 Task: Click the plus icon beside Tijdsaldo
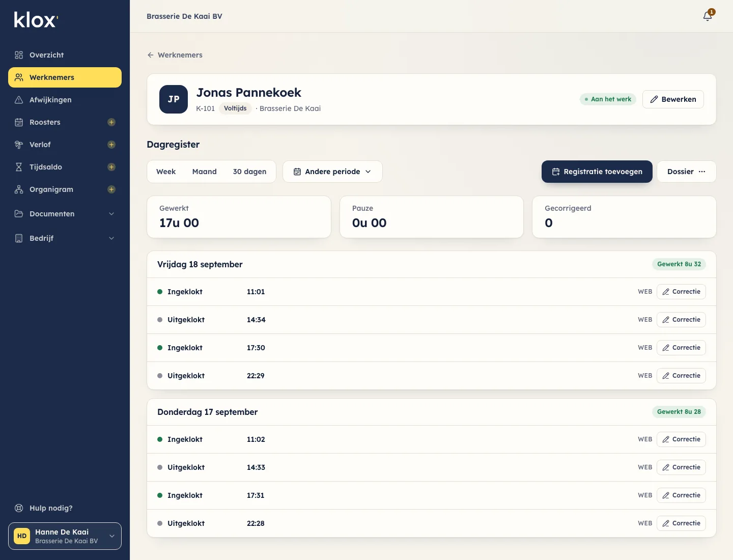[111, 167]
